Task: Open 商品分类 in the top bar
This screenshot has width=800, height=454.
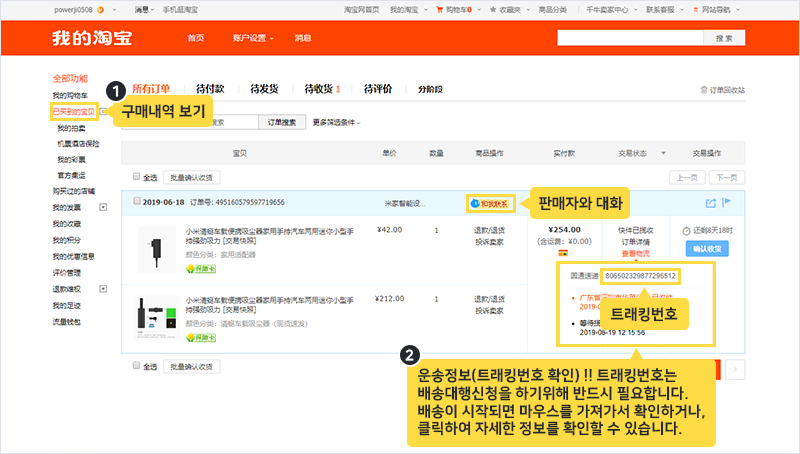Action: pyautogui.click(x=553, y=10)
